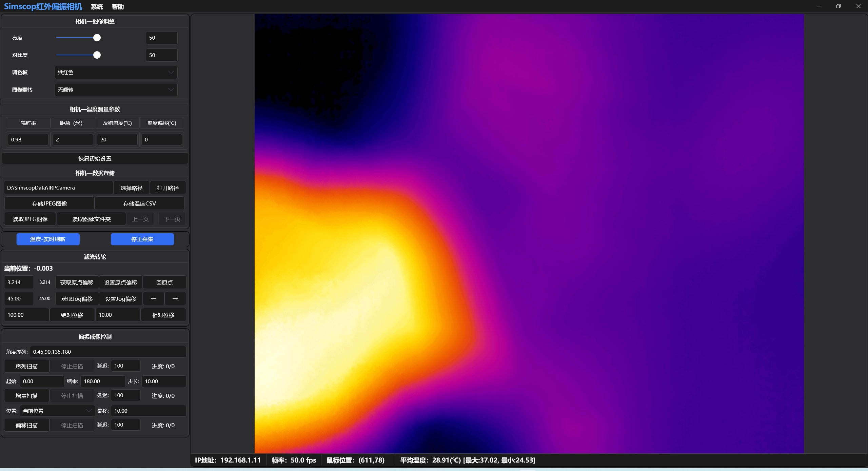Click the 角度序列 angle sequence field
868x471 pixels.
pyautogui.click(x=108, y=352)
